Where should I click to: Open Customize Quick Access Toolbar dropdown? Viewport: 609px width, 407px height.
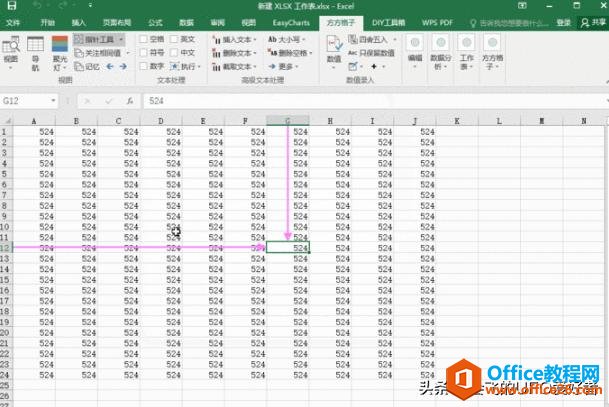90,5
